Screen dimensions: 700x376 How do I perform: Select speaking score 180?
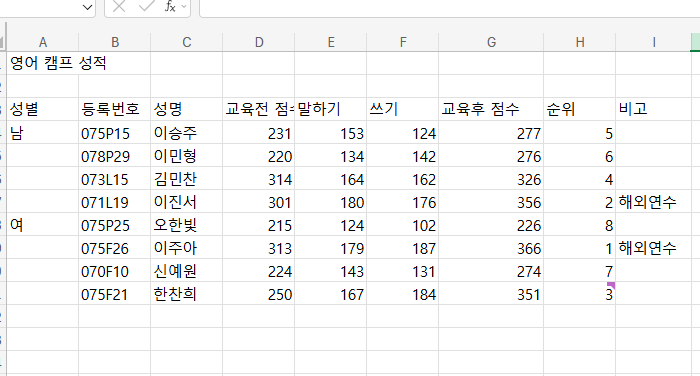[331, 202]
